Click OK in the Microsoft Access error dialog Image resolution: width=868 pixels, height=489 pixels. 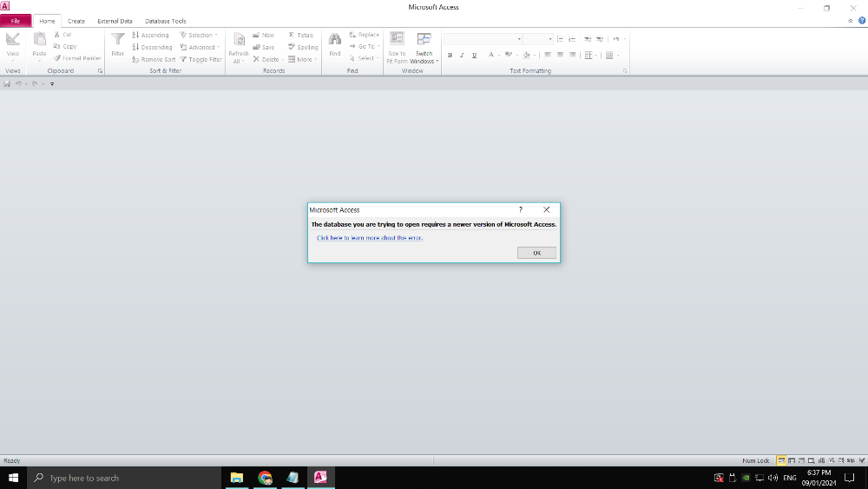coord(536,253)
